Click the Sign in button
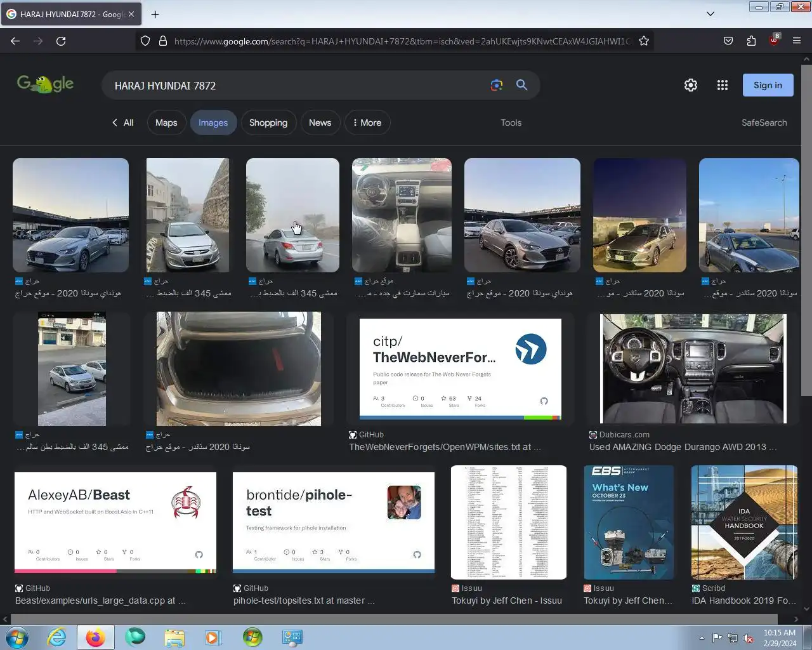Screen dimensions: 812x650 [768, 85]
